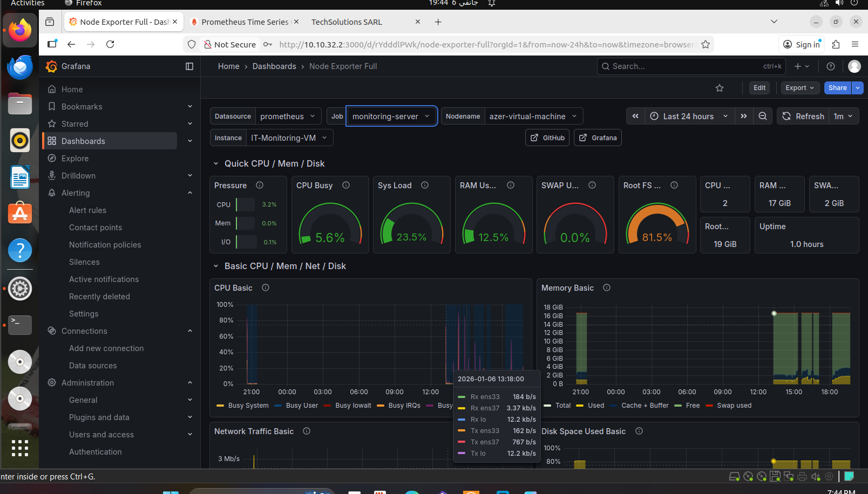Launch Thunderbird from the Ubuntu dock
This screenshot has width=868, height=494.
pos(20,67)
